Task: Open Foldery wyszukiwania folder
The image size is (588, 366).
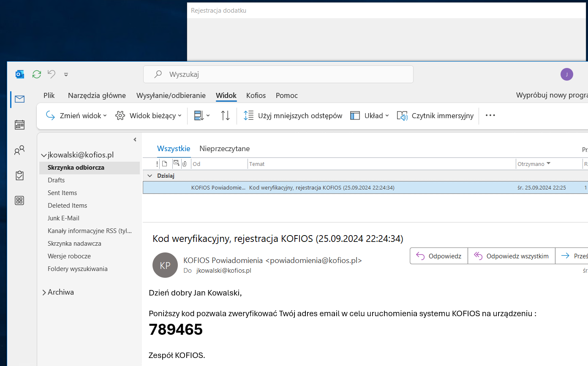Action: 78,269
